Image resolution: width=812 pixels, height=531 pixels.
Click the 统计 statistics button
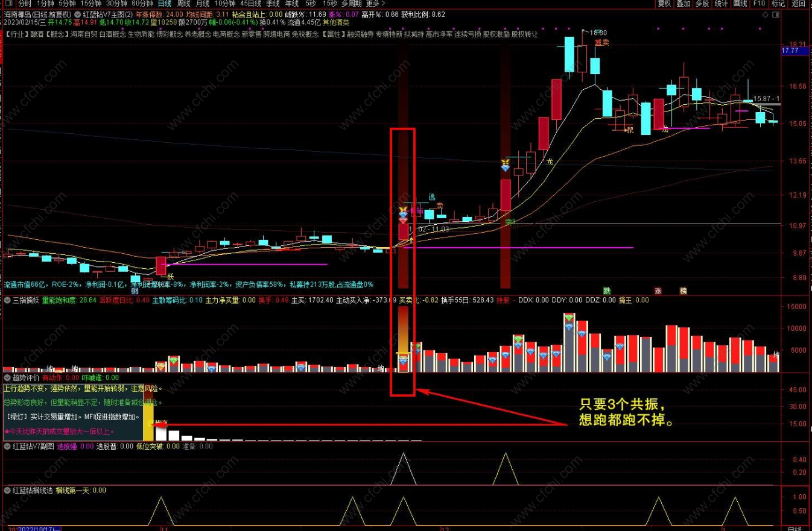coord(721,4)
